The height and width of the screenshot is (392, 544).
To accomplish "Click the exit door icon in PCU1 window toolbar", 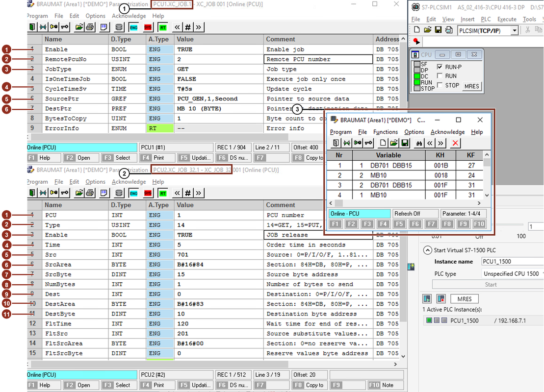I will 32,27.
